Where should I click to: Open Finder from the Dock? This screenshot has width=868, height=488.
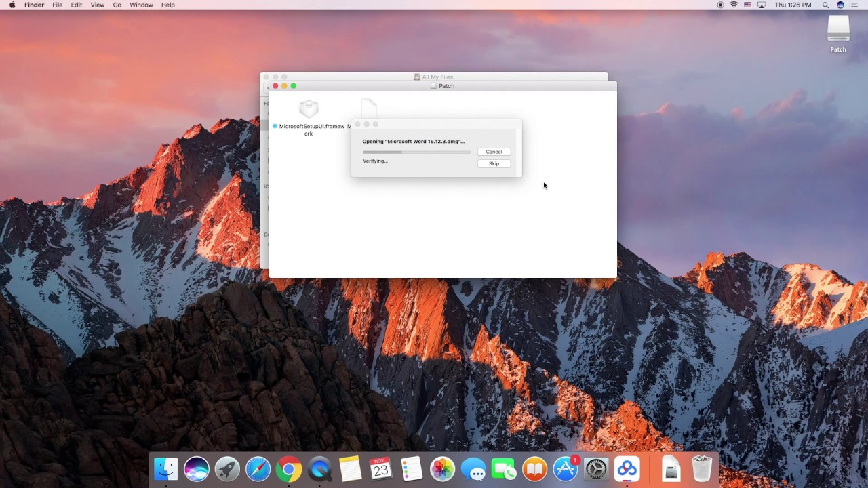[165, 469]
